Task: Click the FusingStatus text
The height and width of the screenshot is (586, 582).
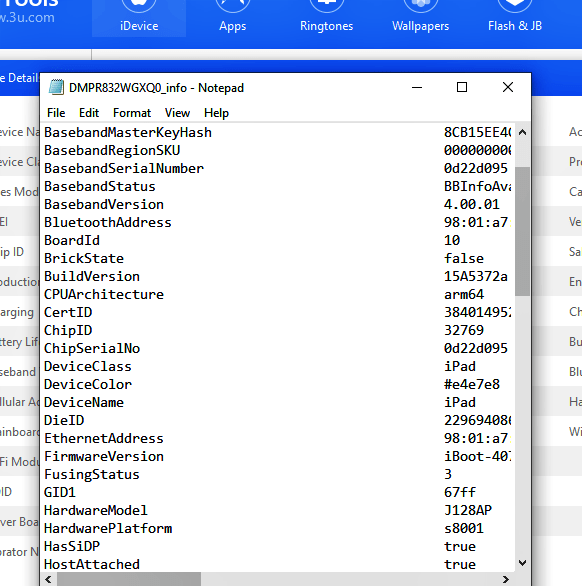Action: point(92,474)
